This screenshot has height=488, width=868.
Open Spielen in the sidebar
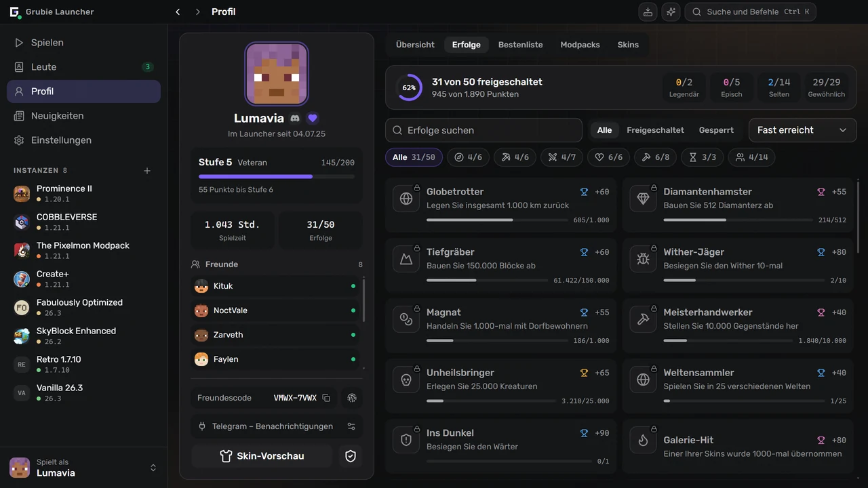[x=83, y=43]
